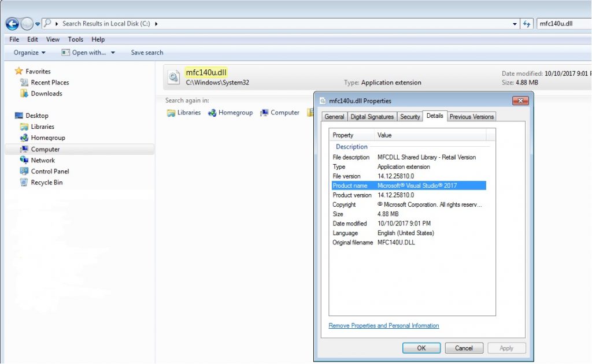
Task: Click Save search in the toolbar
Action: pyautogui.click(x=147, y=53)
